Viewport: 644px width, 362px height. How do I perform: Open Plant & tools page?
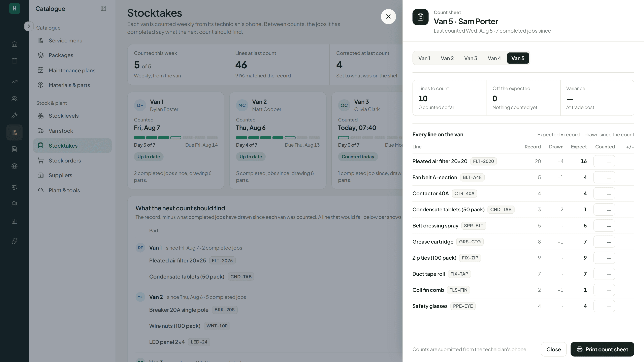(72, 190)
